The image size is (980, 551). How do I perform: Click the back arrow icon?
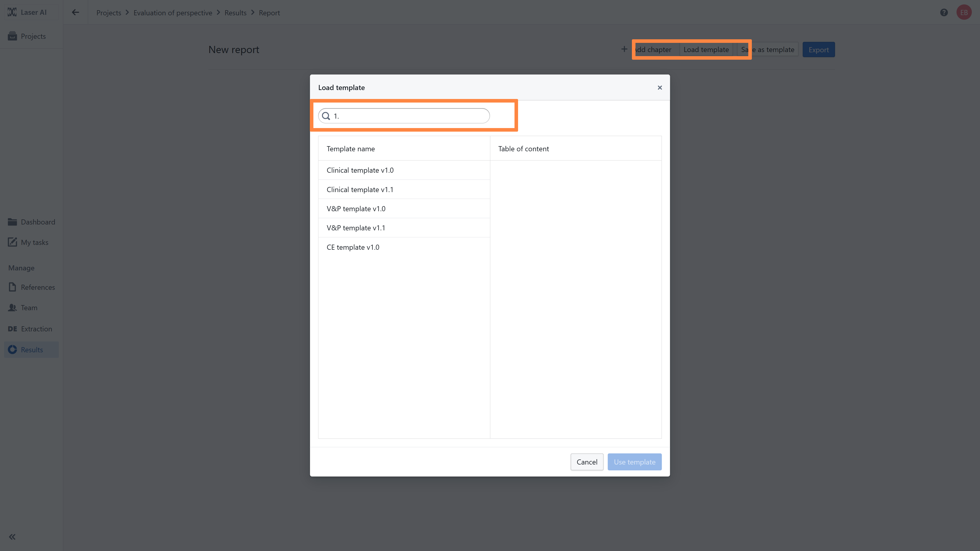point(75,12)
